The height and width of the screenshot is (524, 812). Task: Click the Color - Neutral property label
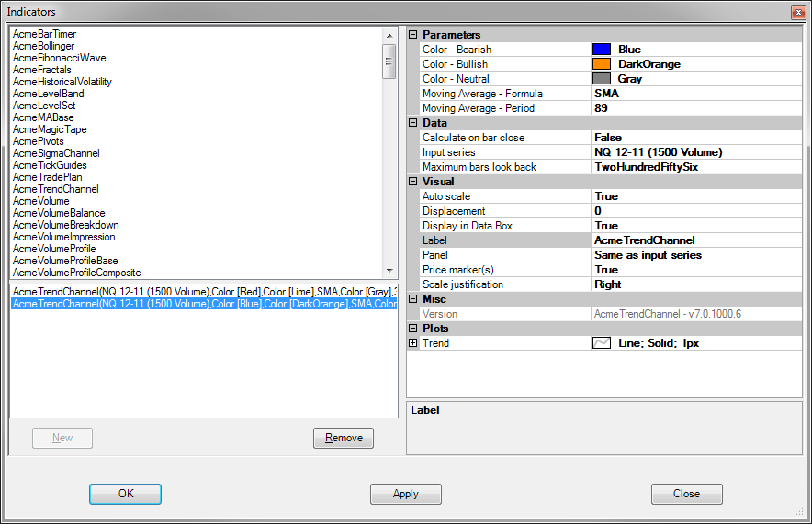coord(456,79)
